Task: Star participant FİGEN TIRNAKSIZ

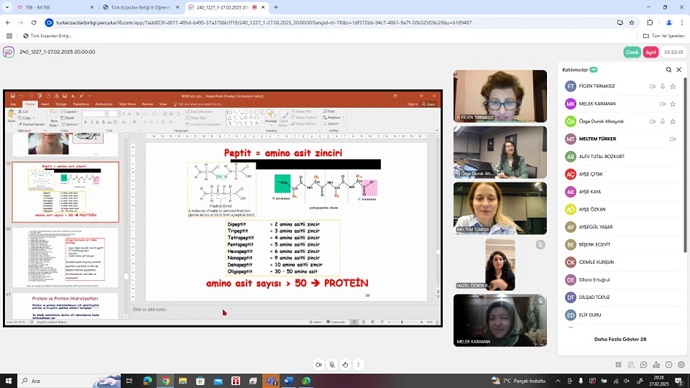Action: pos(673,86)
